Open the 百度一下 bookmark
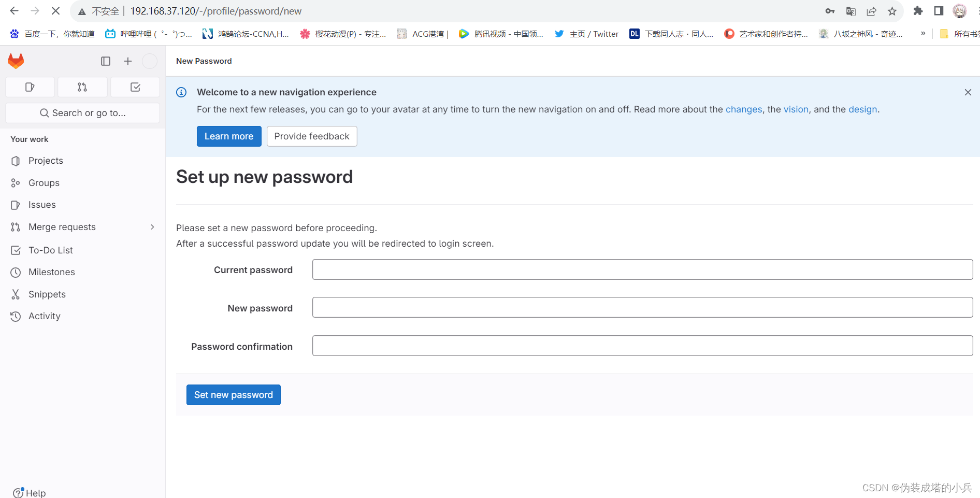This screenshot has height=498, width=980. (52, 34)
